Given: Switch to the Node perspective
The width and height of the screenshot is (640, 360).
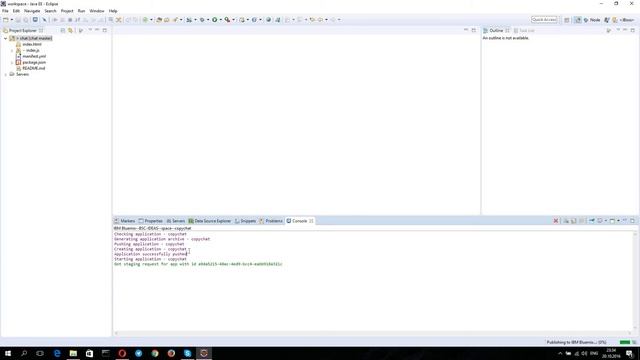Looking at the screenshot, I should (x=592, y=20).
